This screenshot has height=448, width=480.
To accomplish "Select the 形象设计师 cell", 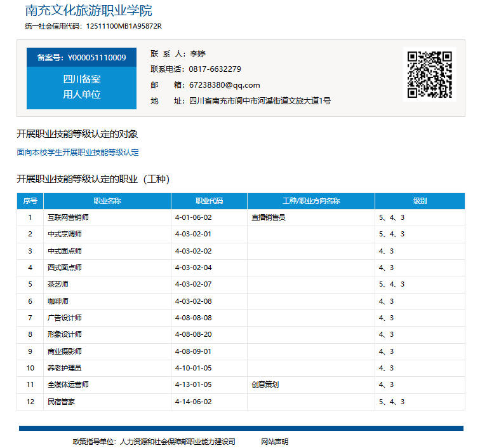I will 107,335.
